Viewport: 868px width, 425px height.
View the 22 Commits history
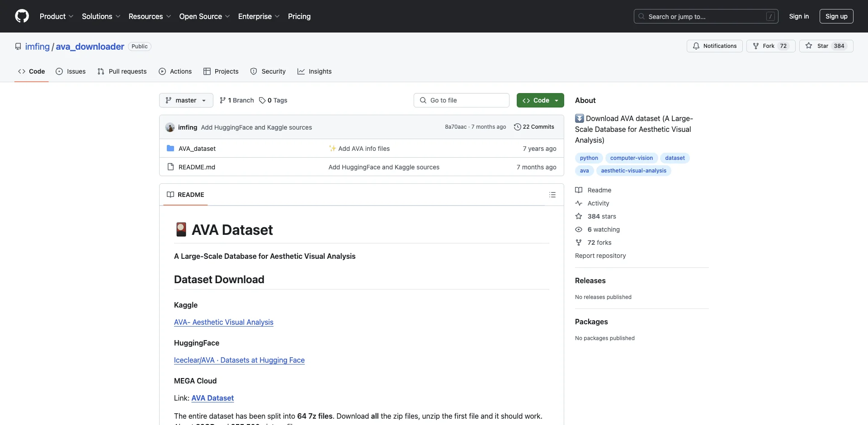(534, 127)
